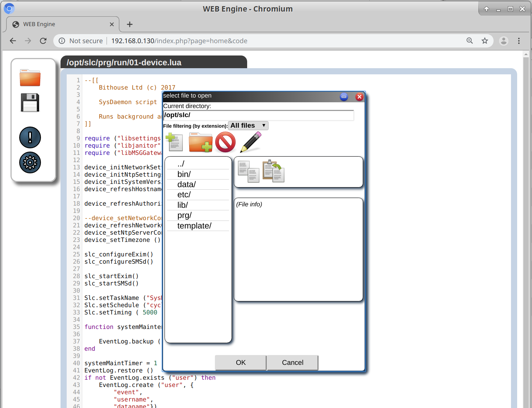The image size is (532, 408).
Task: Click the slc_configureExim() line
Action: (x=119, y=255)
